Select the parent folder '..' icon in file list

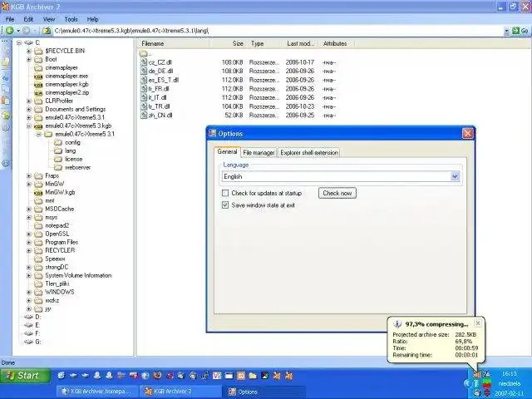click(x=144, y=53)
